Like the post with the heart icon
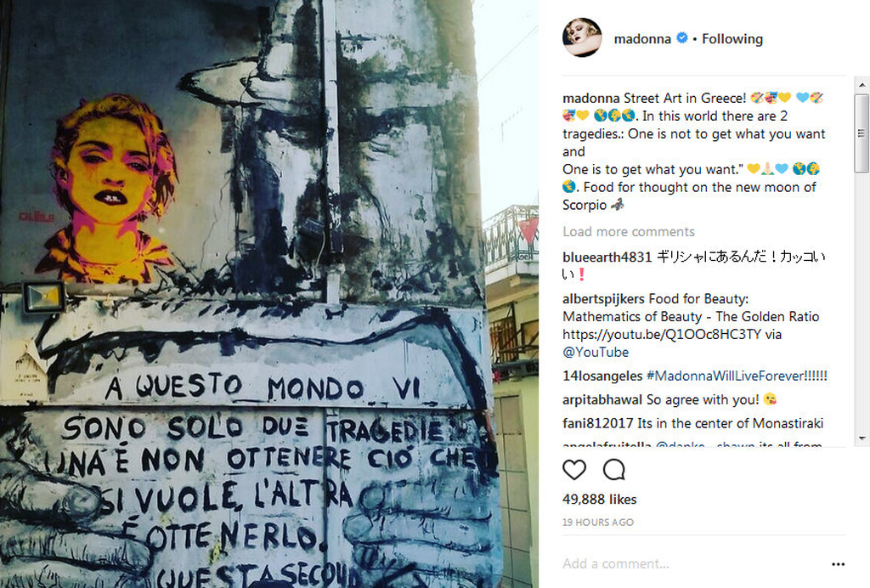This screenshot has width=870, height=588. coord(573,470)
